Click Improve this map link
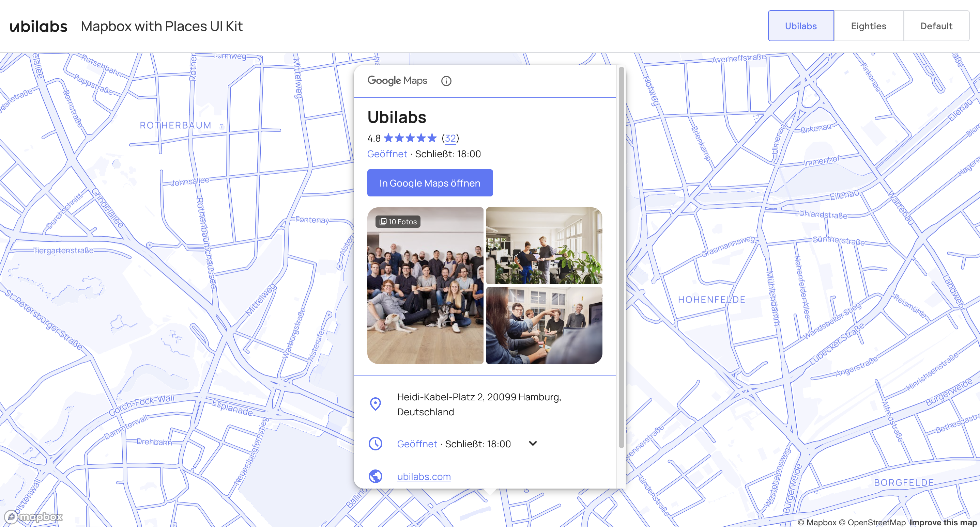Image resolution: width=980 pixels, height=527 pixels. [943, 523]
